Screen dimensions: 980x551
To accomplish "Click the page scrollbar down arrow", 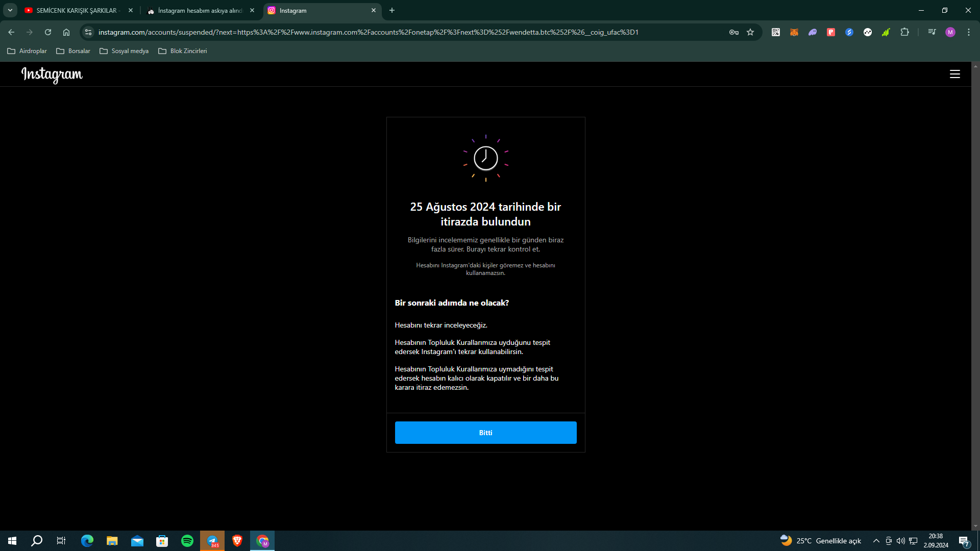I will pyautogui.click(x=975, y=526).
